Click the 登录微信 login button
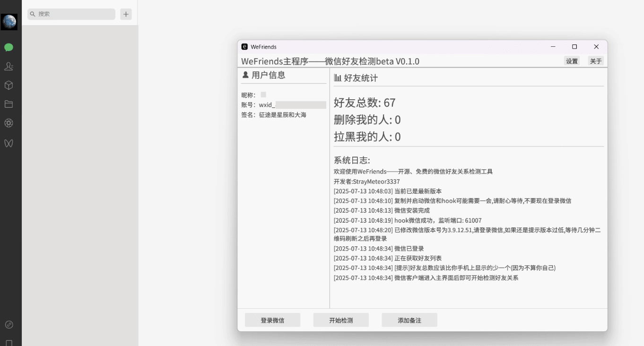 (272, 320)
